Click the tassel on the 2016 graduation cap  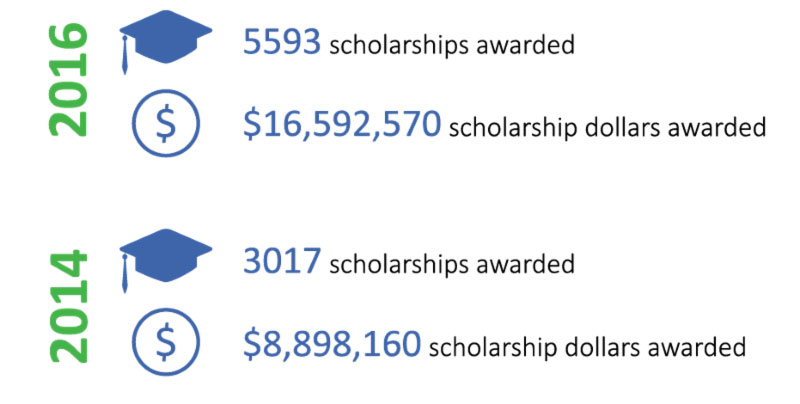tap(124, 55)
